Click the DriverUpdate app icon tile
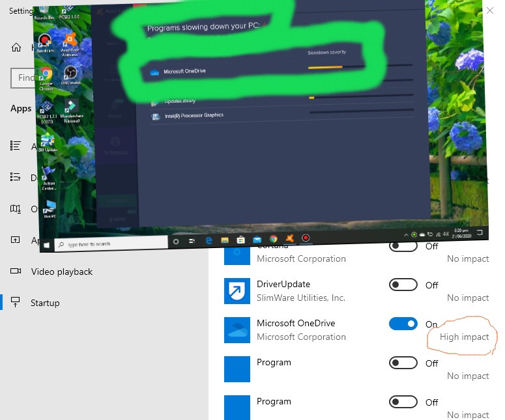This screenshot has width=505, height=420. 237,291
